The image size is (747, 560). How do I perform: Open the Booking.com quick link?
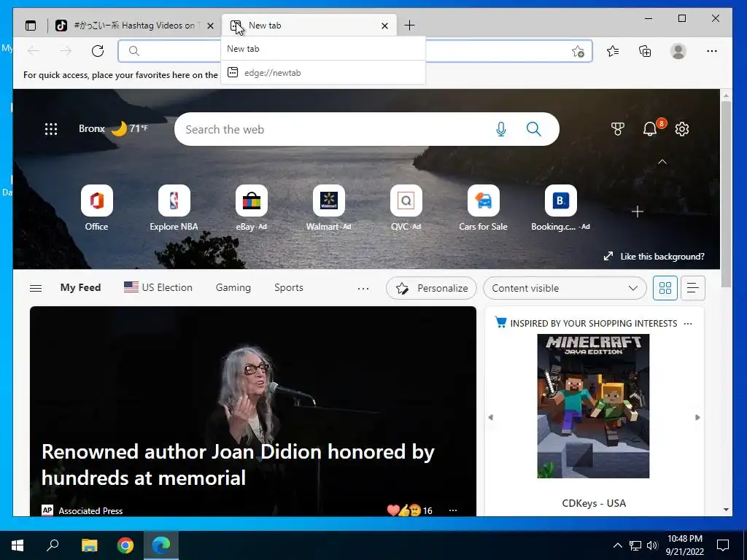[561, 208]
